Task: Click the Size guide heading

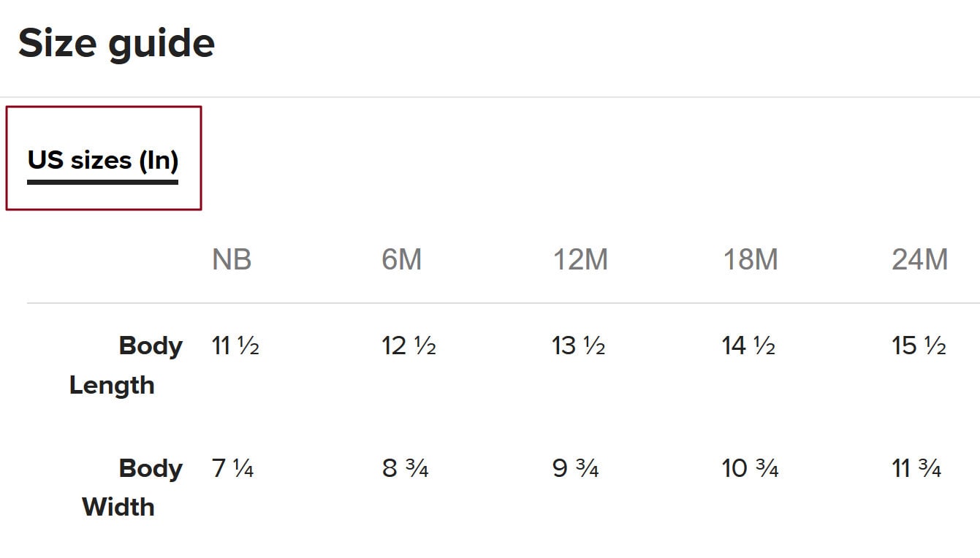Action: coord(116,43)
